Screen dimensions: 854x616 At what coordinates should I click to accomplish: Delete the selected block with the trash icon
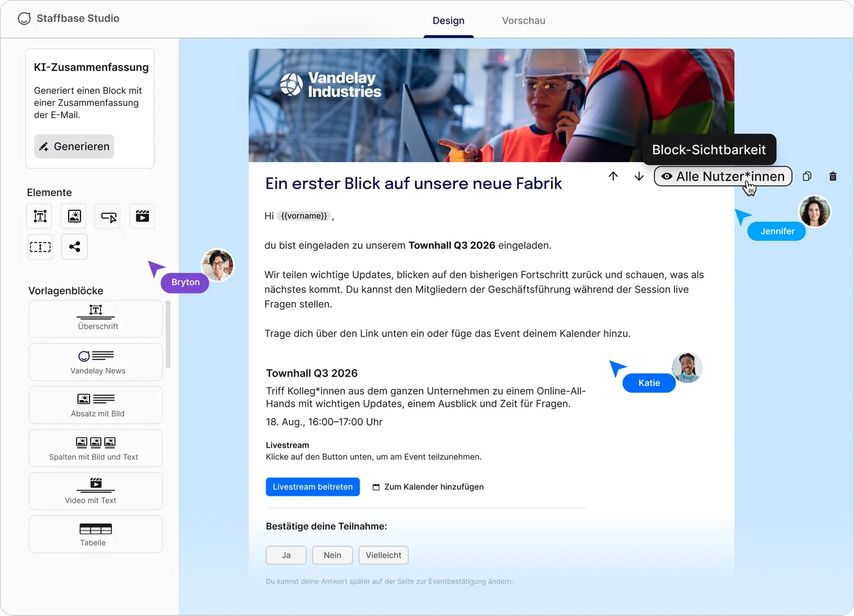click(833, 176)
